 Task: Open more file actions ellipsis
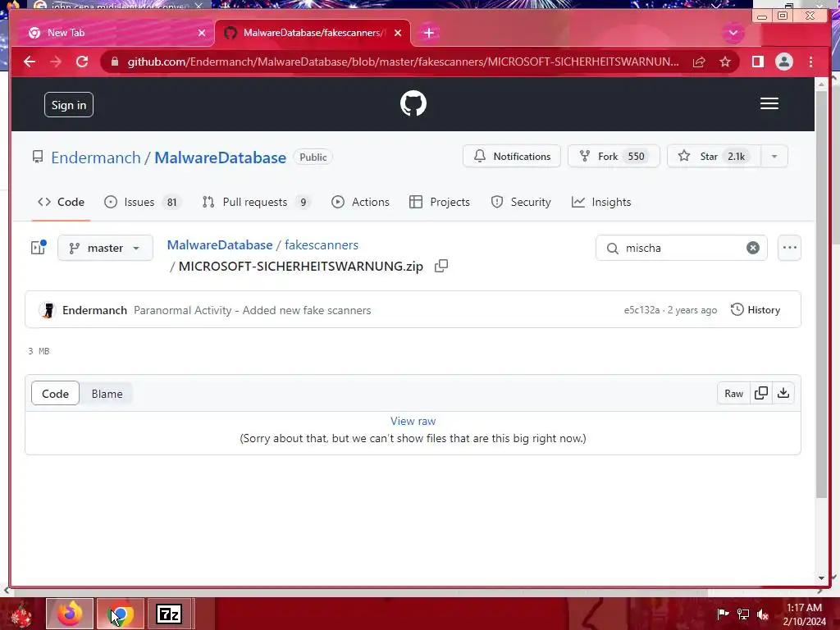(x=790, y=248)
